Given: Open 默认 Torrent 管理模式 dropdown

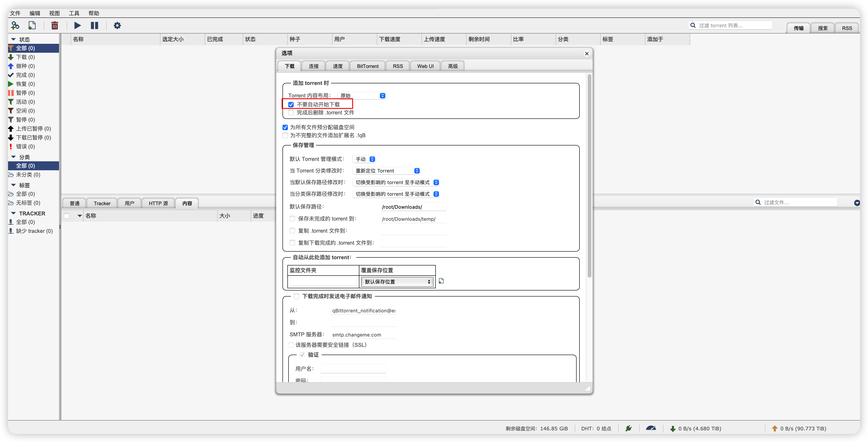Looking at the screenshot, I should pos(364,159).
